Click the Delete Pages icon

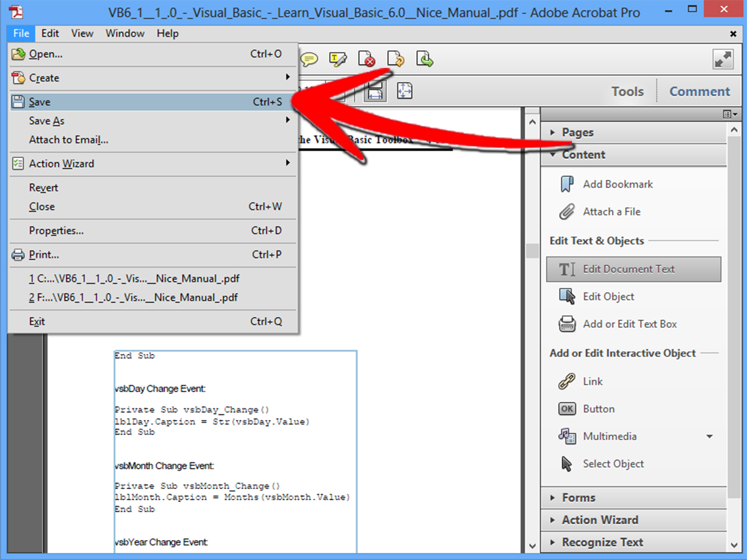[x=367, y=58]
